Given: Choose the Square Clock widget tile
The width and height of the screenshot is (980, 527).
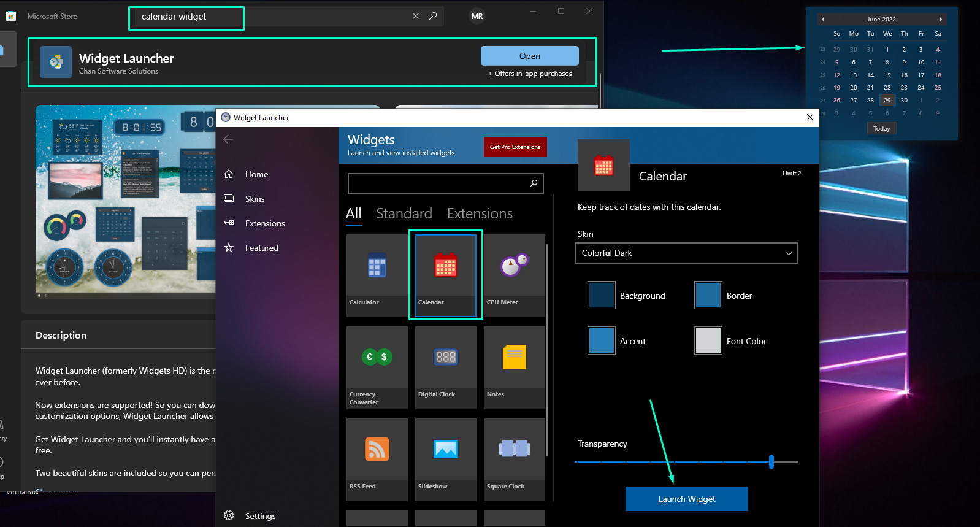Looking at the screenshot, I should [x=514, y=460].
